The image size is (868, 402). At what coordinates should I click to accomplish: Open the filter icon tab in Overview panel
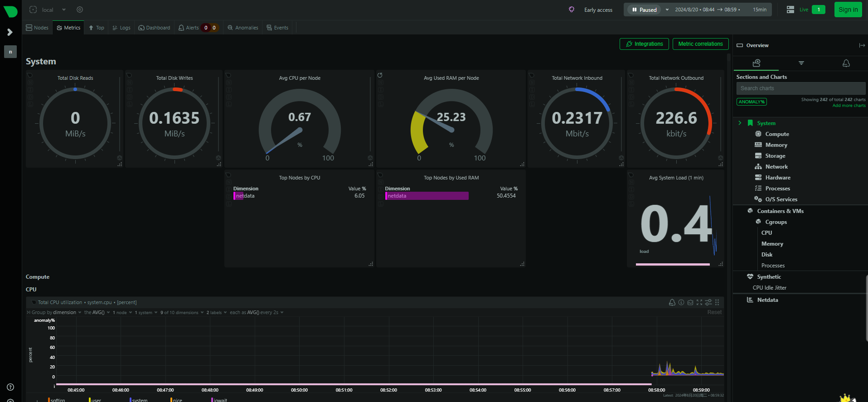801,63
